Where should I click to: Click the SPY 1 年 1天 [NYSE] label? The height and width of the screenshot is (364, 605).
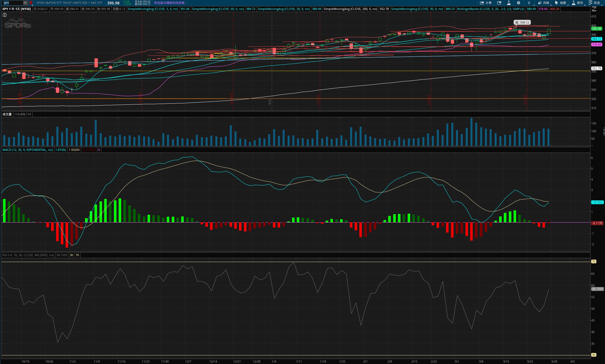pyautogui.click(x=17, y=9)
